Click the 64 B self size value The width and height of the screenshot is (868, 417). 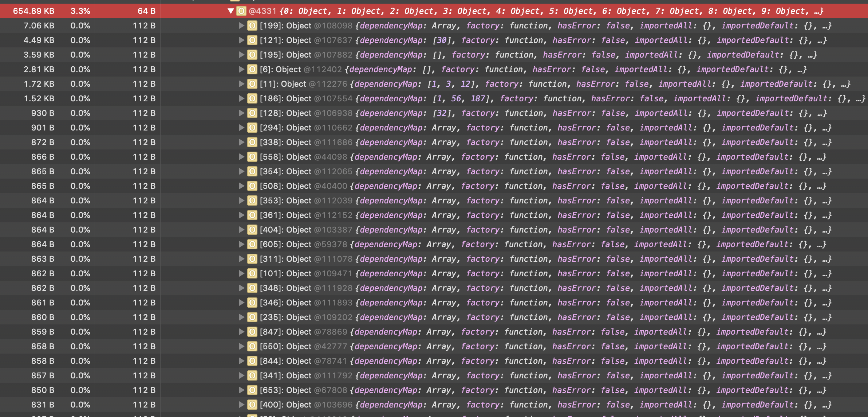pos(146,11)
